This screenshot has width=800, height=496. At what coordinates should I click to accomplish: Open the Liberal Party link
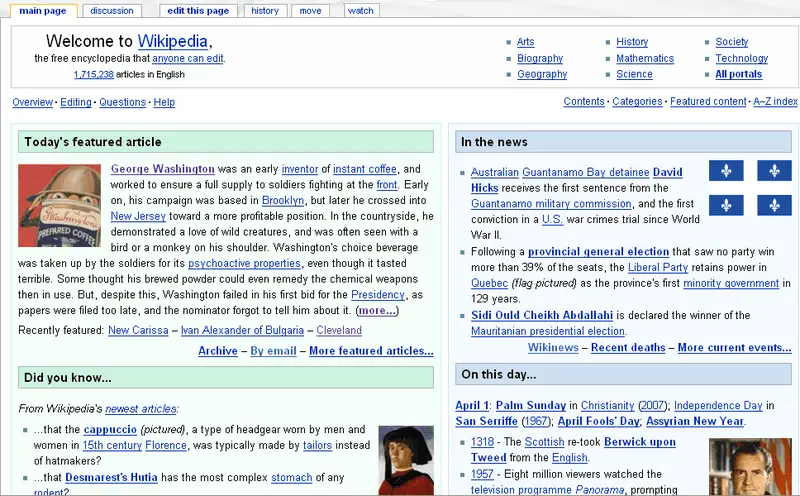click(658, 267)
